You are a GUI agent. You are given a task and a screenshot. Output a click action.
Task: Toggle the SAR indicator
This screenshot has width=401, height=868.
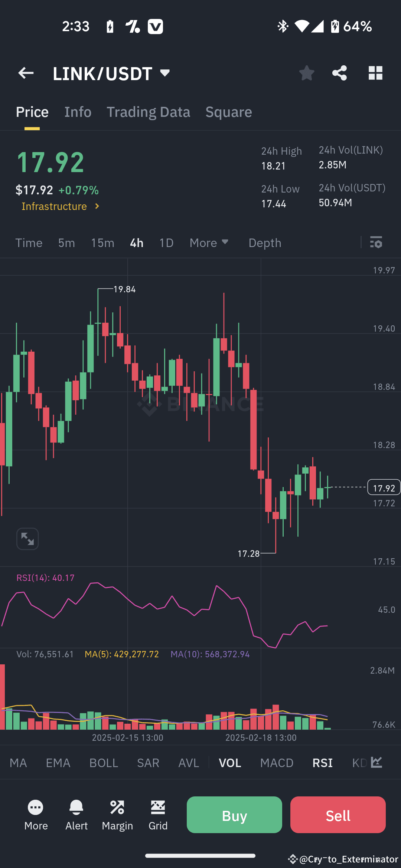click(148, 763)
